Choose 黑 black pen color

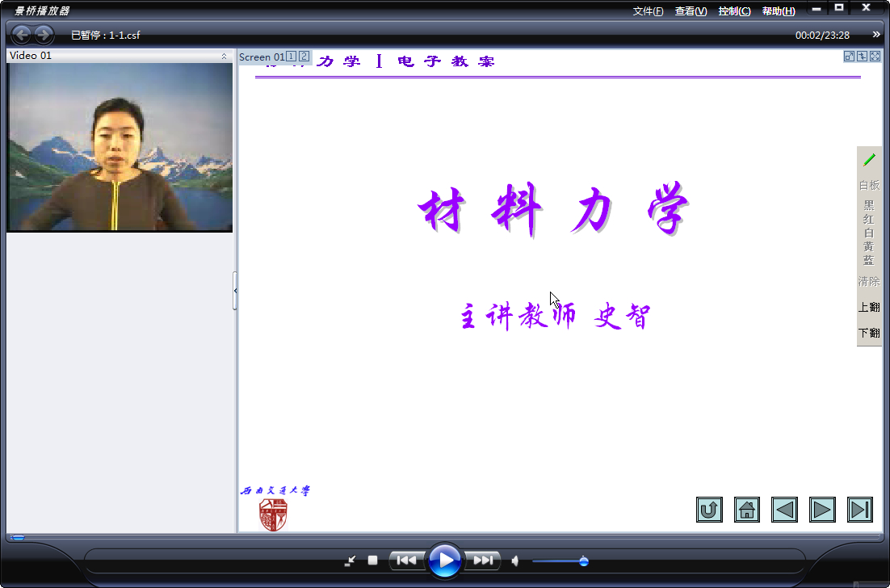(x=869, y=205)
